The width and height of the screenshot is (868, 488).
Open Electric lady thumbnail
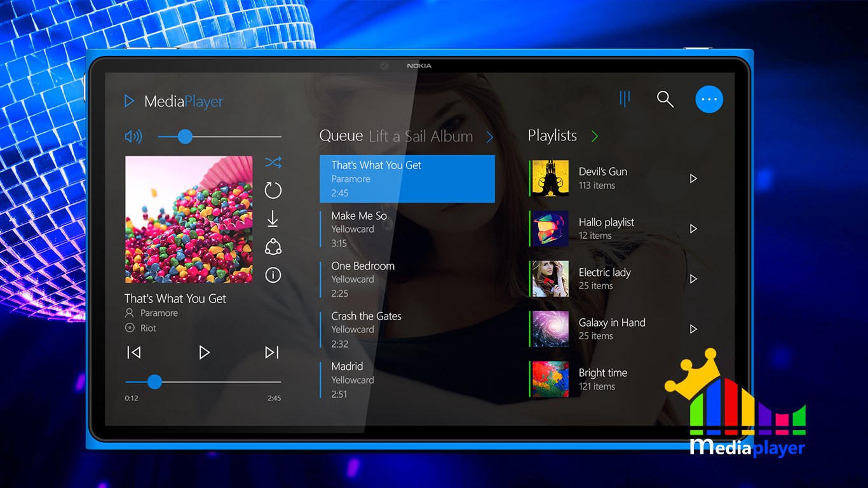pyautogui.click(x=550, y=279)
